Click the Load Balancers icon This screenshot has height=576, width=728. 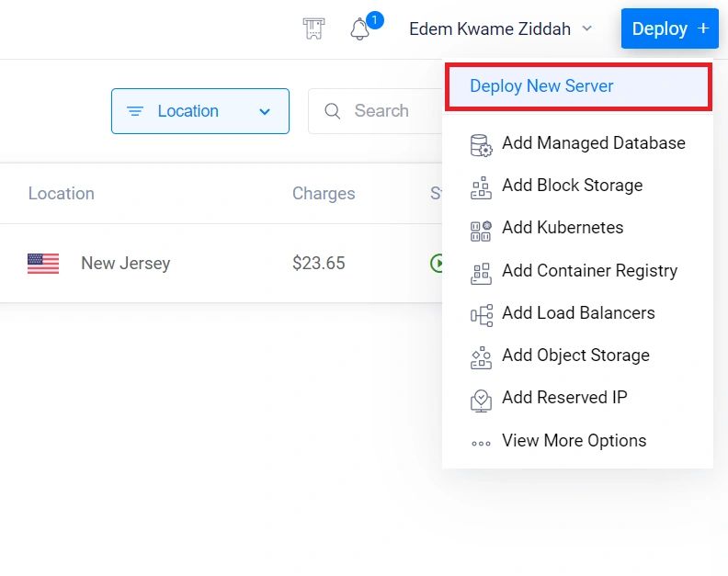pyautogui.click(x=481, y=314)
